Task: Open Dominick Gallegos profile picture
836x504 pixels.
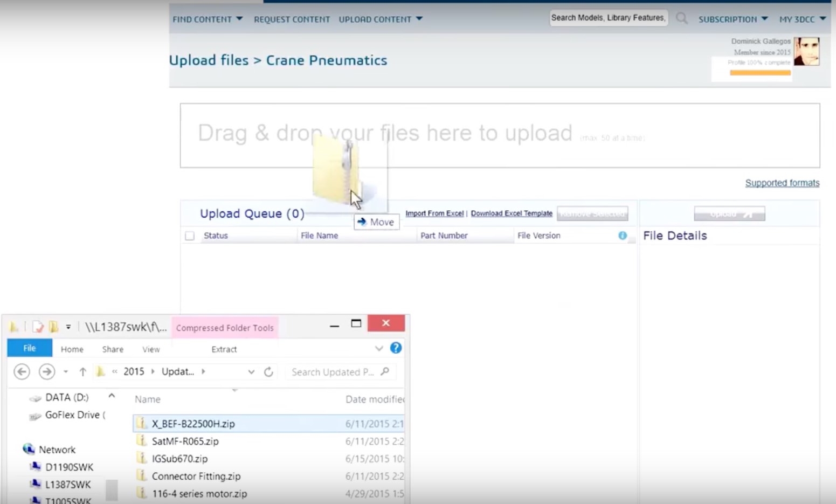Action: tap(806, 52)
